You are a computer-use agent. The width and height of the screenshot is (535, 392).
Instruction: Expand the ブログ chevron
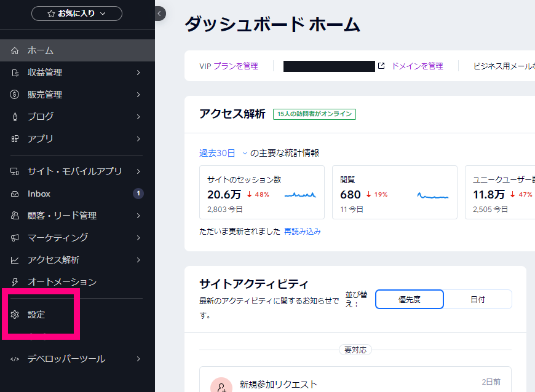(x=138, y=117)
